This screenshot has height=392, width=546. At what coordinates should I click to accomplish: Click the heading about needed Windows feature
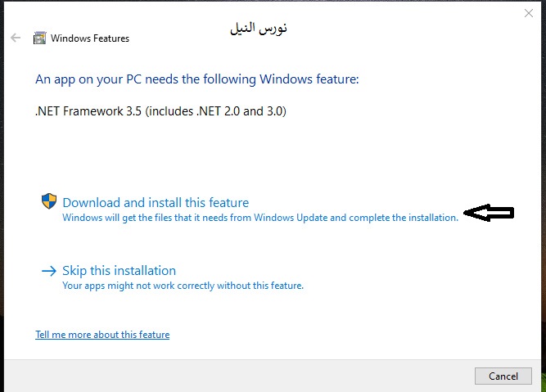(197, 79)
